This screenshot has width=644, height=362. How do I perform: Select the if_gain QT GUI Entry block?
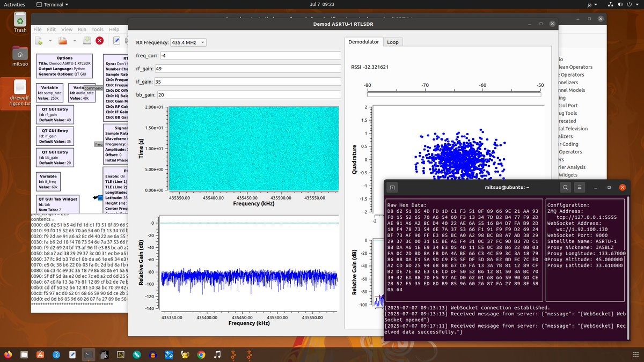(x=56, y=136)
